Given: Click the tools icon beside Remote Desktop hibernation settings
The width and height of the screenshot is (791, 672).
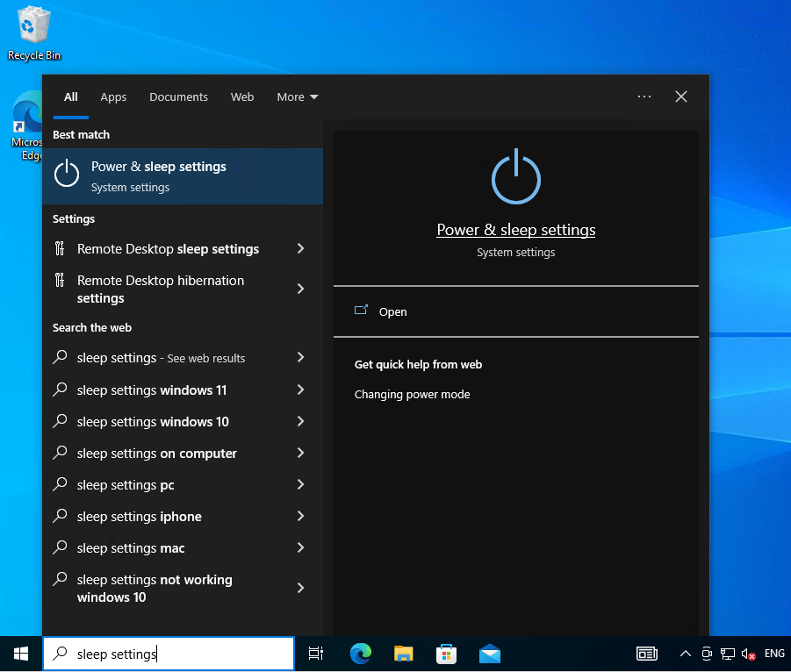Looking at the screenshot, I should (x=60, y=279).
